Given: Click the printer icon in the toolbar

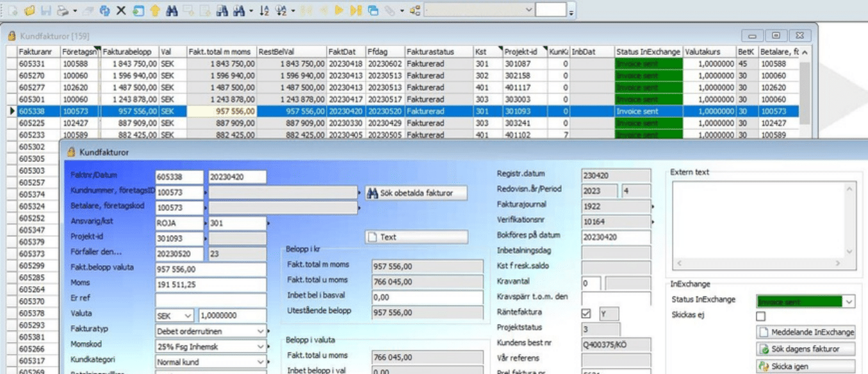Looking at the screenshot, I should (x=62, y=10).
